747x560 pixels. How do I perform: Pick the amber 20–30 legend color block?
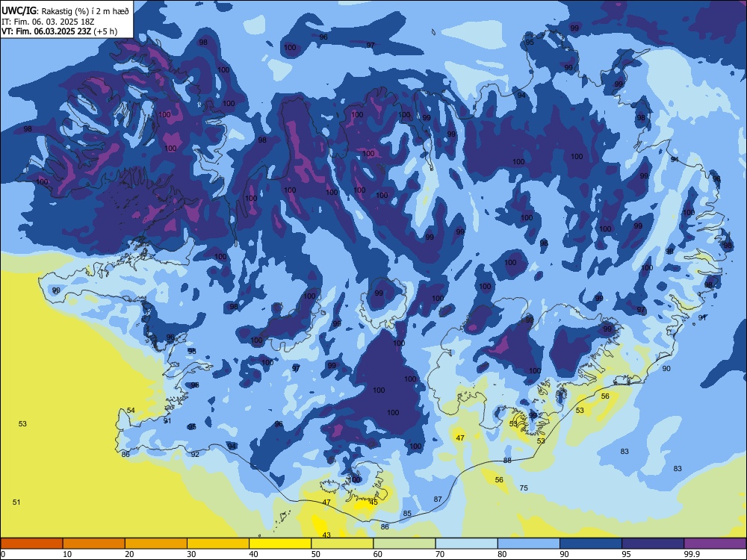tap(156, 544)
